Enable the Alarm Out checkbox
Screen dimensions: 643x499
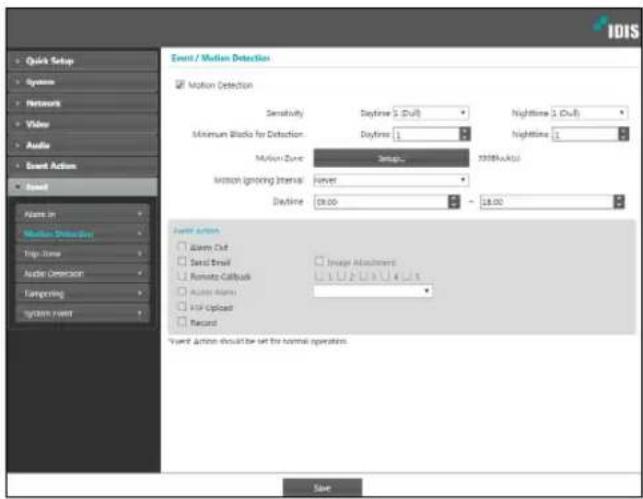182,246
